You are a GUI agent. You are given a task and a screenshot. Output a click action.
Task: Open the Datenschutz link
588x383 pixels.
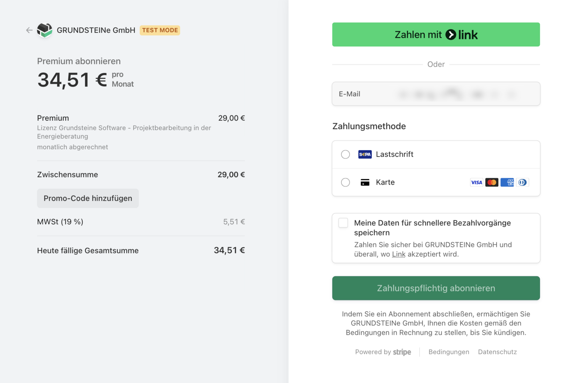coord(497,352)
